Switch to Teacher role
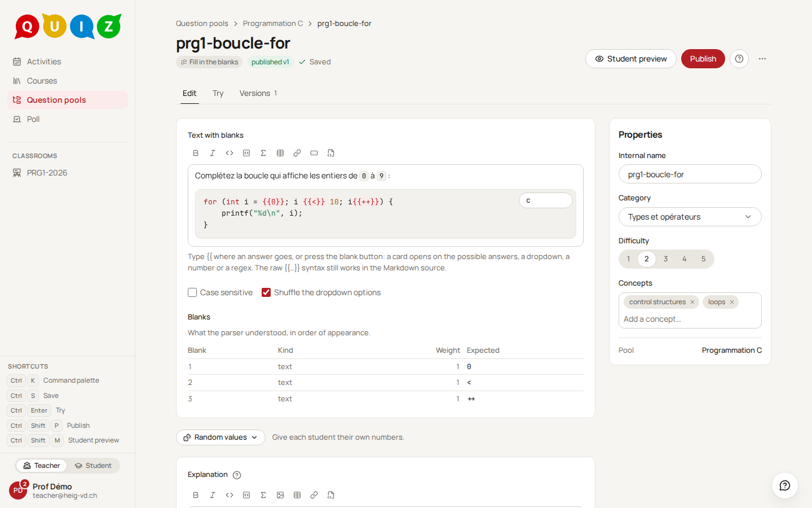This screenshot has width=812, height=508. [42, 466]
